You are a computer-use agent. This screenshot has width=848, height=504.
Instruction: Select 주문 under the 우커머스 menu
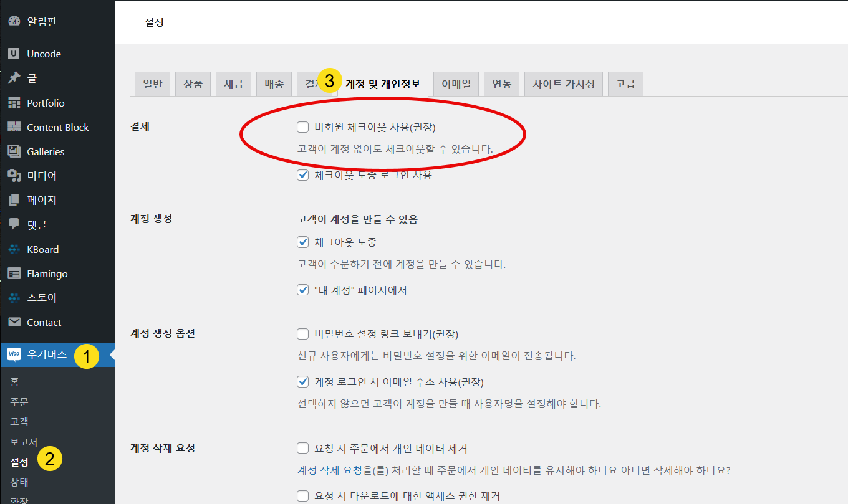16,401
